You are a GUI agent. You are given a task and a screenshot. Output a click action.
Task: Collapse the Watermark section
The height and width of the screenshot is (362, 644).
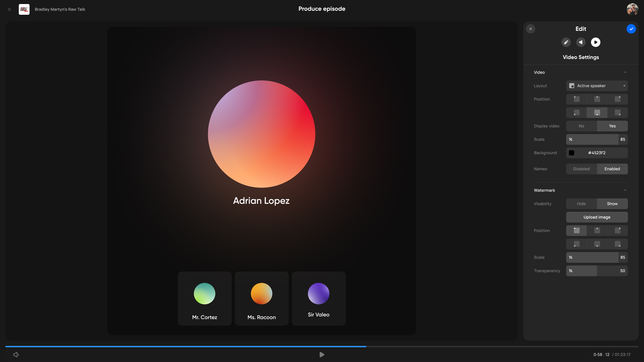point(625,190)
